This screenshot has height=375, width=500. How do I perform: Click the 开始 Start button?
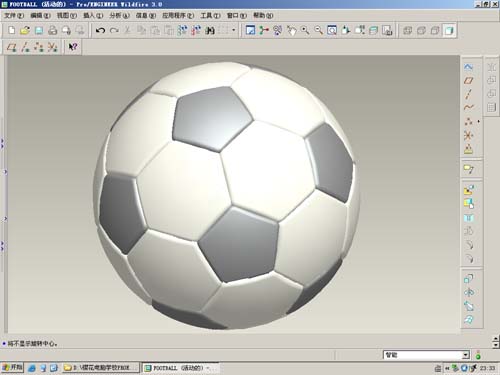click(12, 368)
